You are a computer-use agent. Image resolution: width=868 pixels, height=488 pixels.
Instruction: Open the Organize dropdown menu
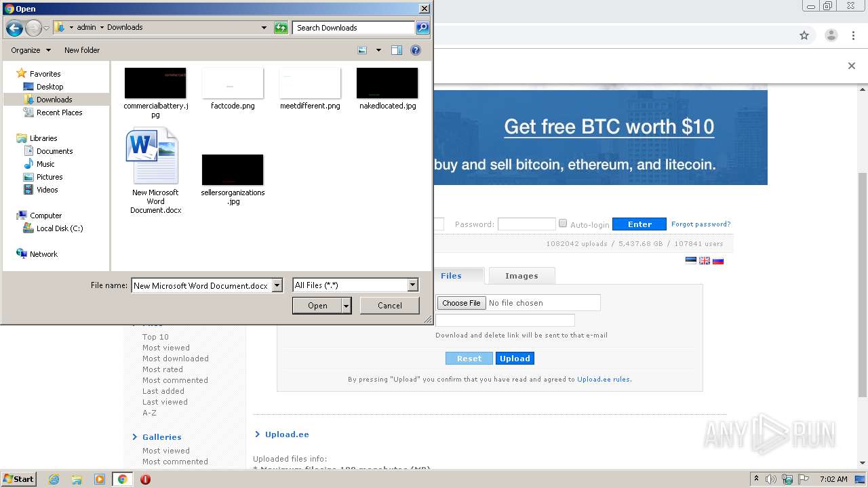pyautogui.click(x=31, y=50)
